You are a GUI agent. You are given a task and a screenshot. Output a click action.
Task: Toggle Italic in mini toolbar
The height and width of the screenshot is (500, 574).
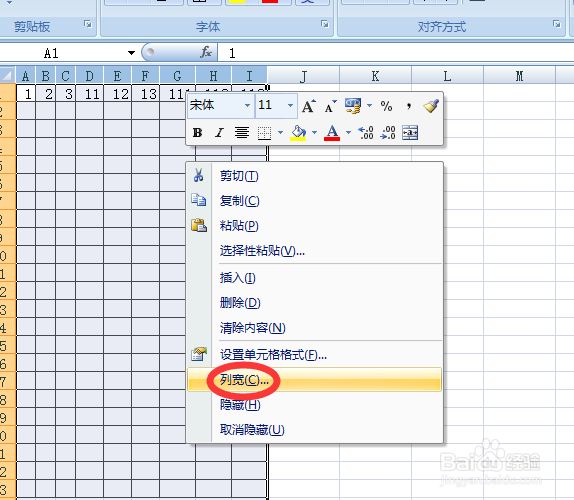(219, 133)
